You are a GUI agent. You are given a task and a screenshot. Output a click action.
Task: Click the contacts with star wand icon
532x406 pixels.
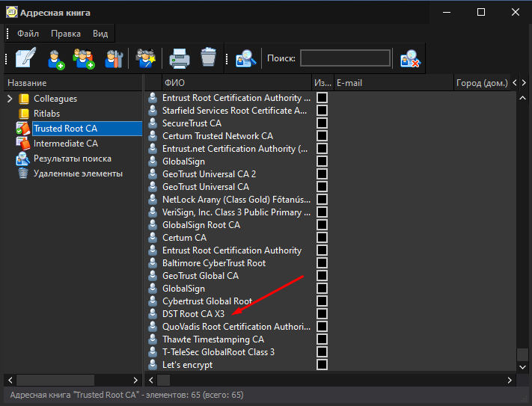(x=145, y=58)
